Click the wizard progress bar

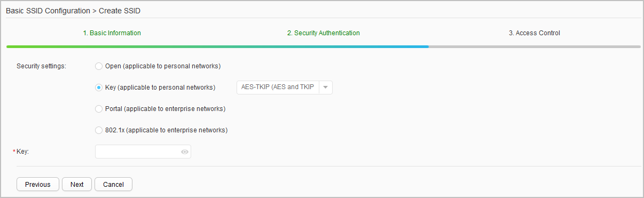pyautogui.click(x=324, y=47)
